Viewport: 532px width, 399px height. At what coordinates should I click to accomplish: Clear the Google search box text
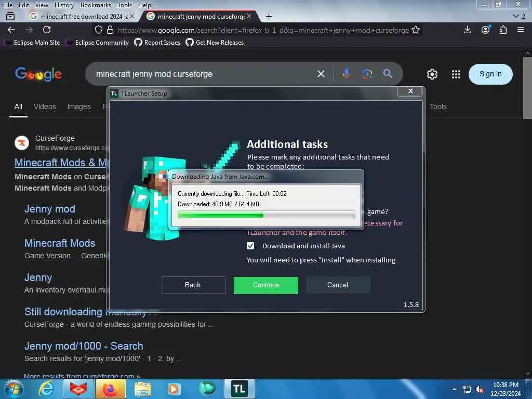pyautogui.click(x=321, y=74)
